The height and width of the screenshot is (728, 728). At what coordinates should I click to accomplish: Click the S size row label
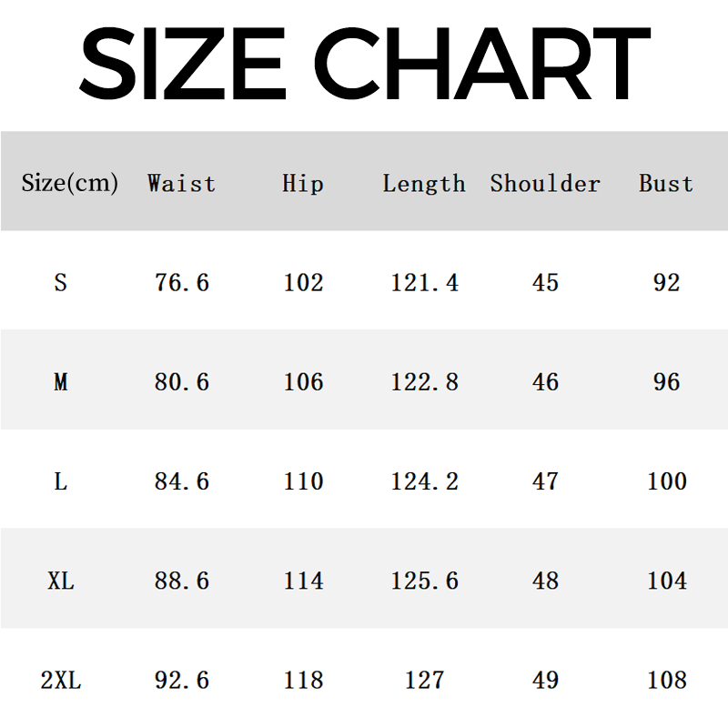coord(61,282)
